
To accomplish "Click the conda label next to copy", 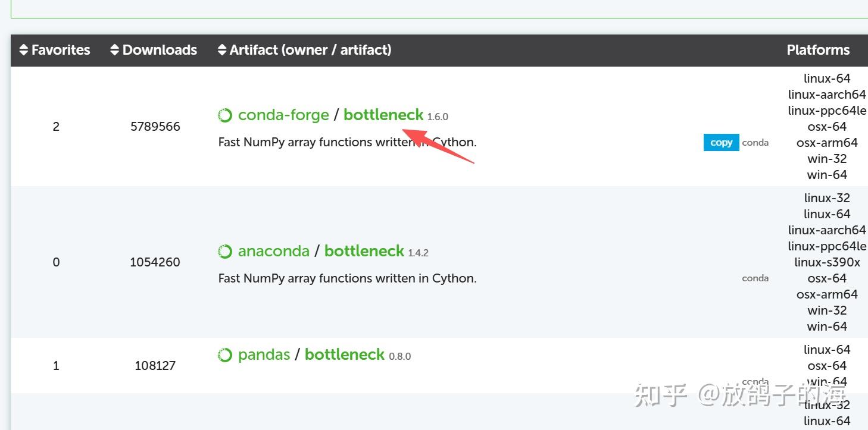I will pos(755,143).
